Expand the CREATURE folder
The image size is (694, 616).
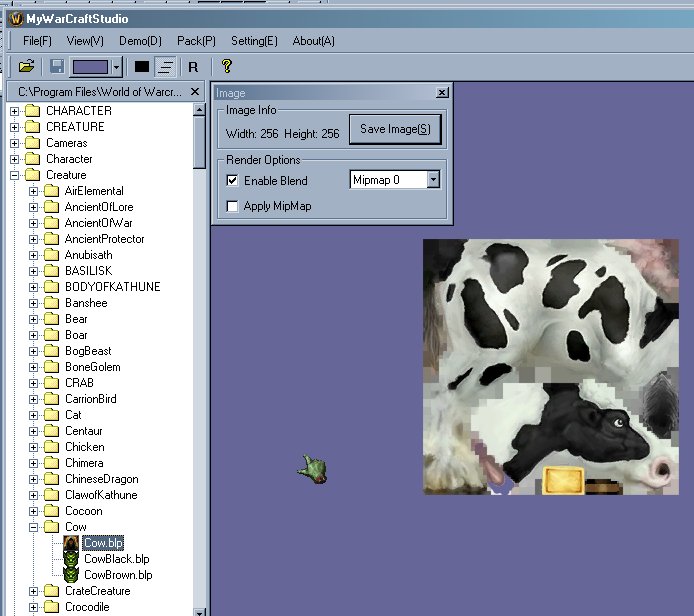click(x=15, y=127)
